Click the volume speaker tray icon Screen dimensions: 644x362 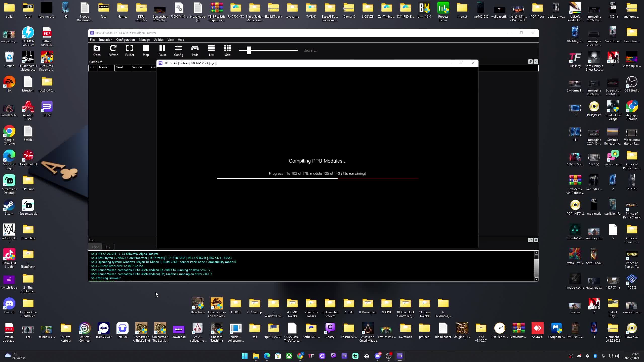tap(617, 356)
